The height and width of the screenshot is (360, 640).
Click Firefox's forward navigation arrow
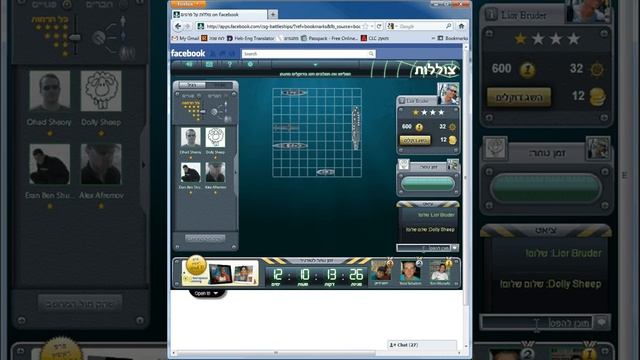tap(187, 26)
